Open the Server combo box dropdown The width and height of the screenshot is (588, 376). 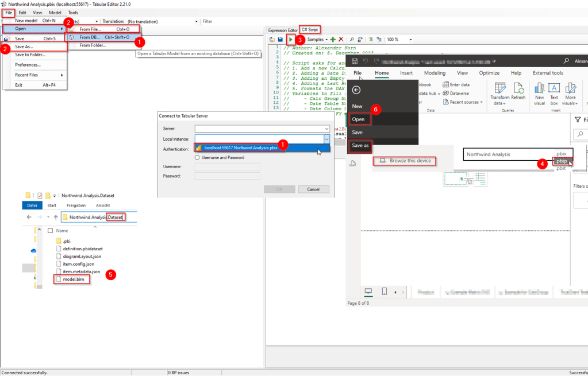pyautogui.click(x=326, y=129)
